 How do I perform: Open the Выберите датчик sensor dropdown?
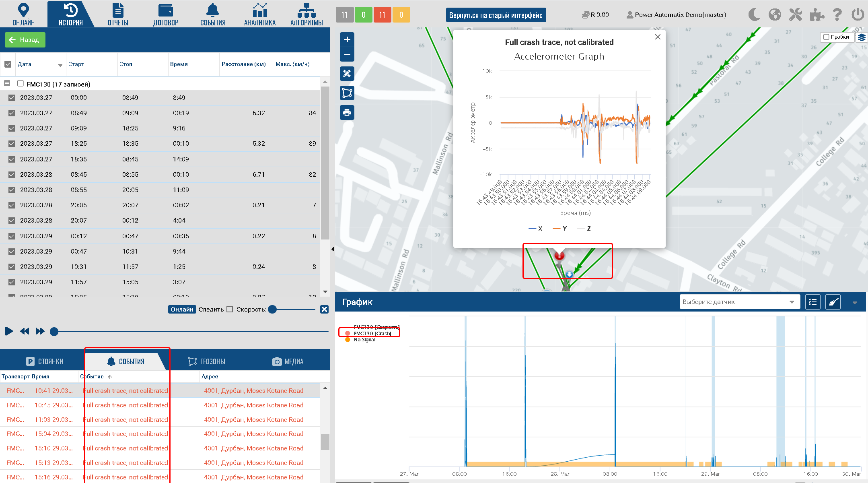(x=738, y=302)
